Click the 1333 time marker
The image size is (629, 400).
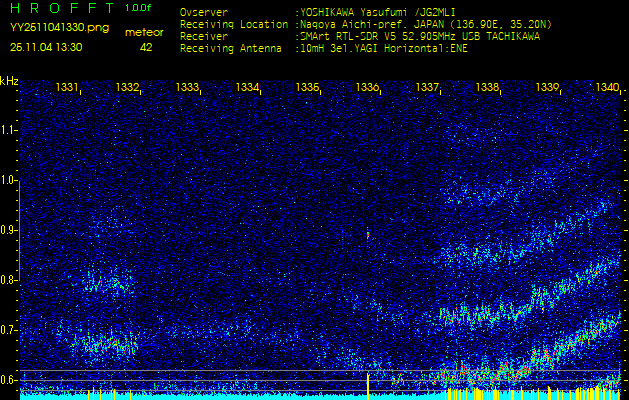(187, 87)
